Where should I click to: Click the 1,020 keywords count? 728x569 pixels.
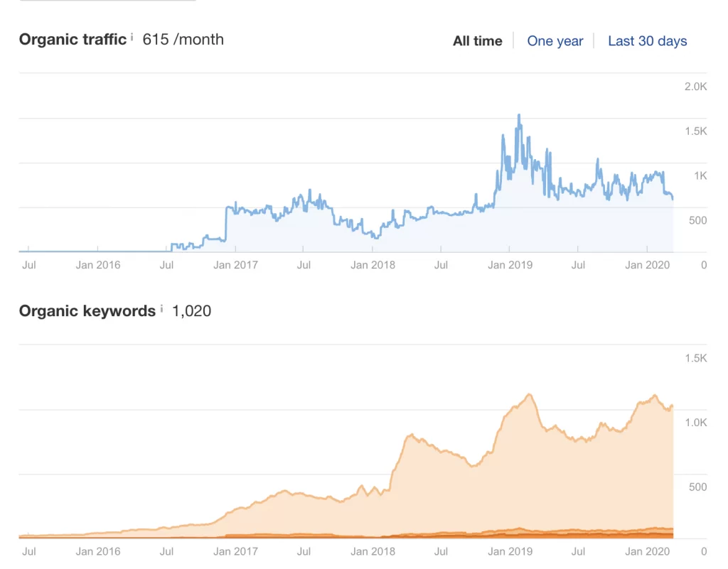[x=191, y=311]
